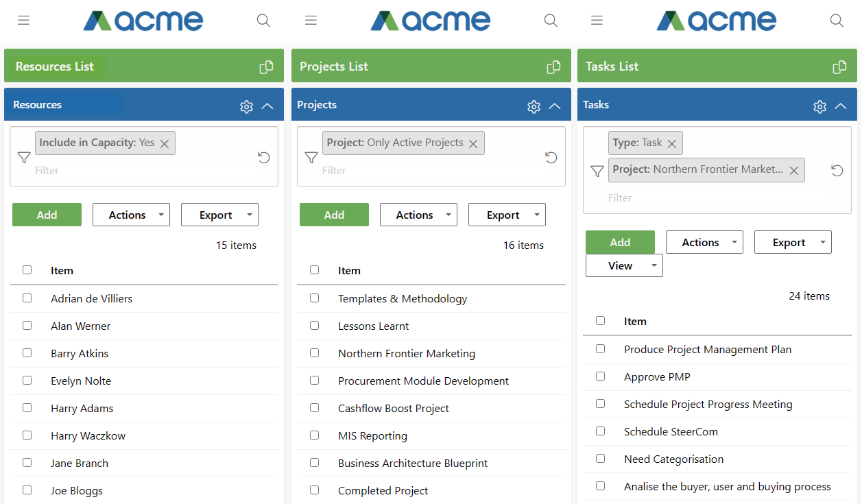The height and width of the screenshot is (504, 862).
Task: Click search icon above Projects List
Action: click(551, 21)
